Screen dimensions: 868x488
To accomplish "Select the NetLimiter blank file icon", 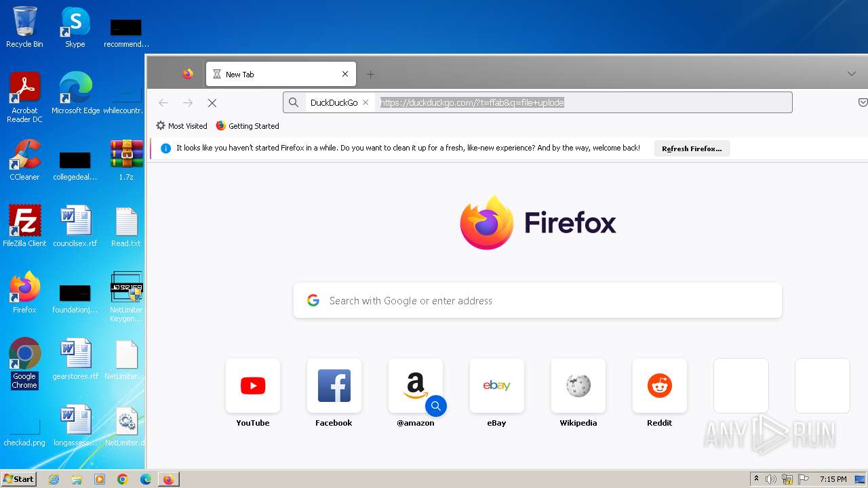I will coord(126,359).
